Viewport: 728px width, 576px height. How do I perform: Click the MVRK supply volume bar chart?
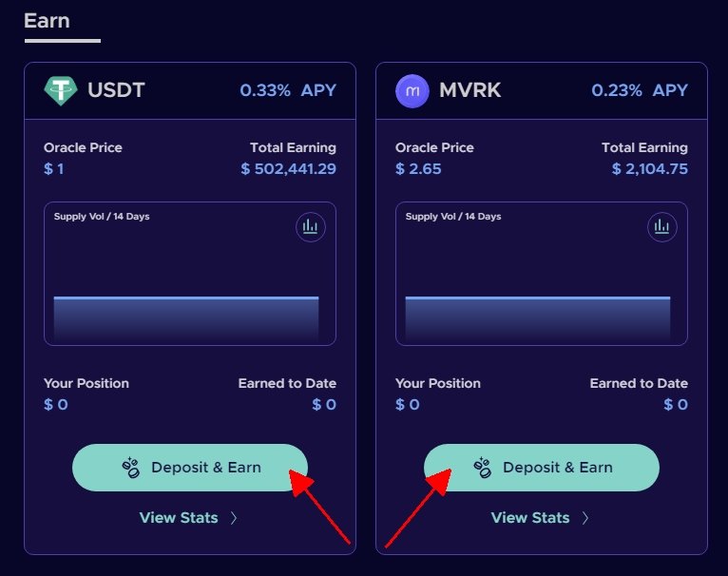point(538,319)
